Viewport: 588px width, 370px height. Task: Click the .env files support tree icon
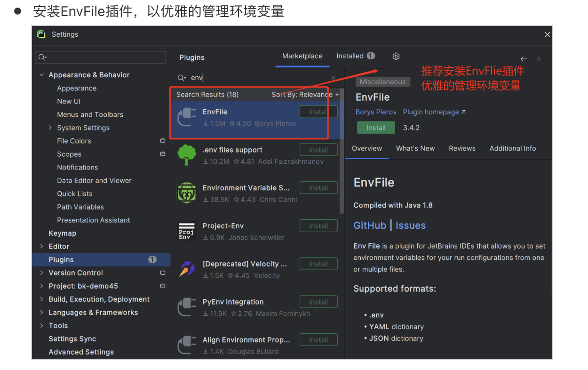click(x=187, y=155)
